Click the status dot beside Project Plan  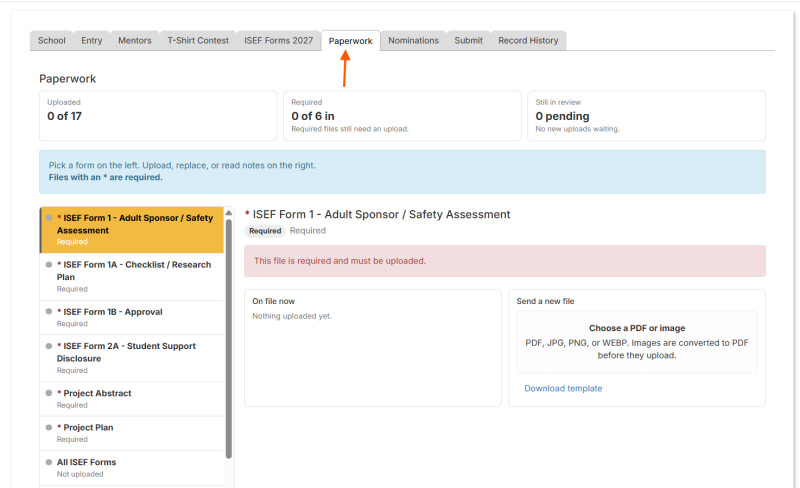(x=49, y=427)
